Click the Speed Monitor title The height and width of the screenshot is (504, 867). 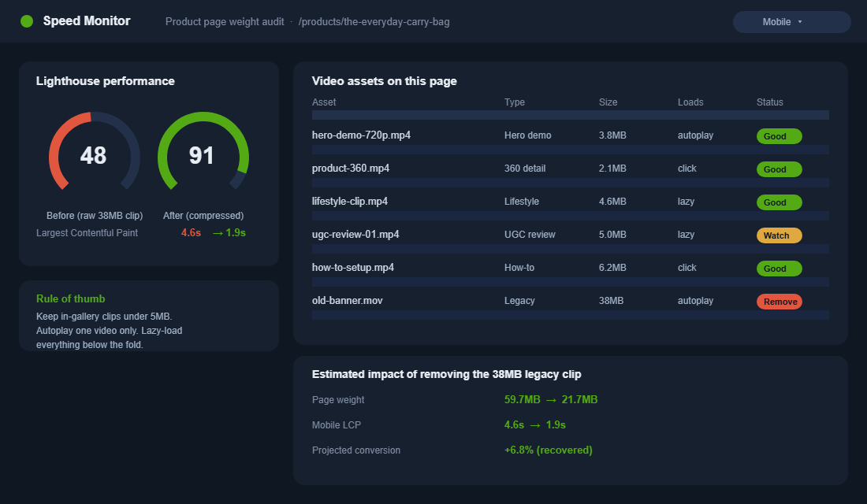(87, 21)
